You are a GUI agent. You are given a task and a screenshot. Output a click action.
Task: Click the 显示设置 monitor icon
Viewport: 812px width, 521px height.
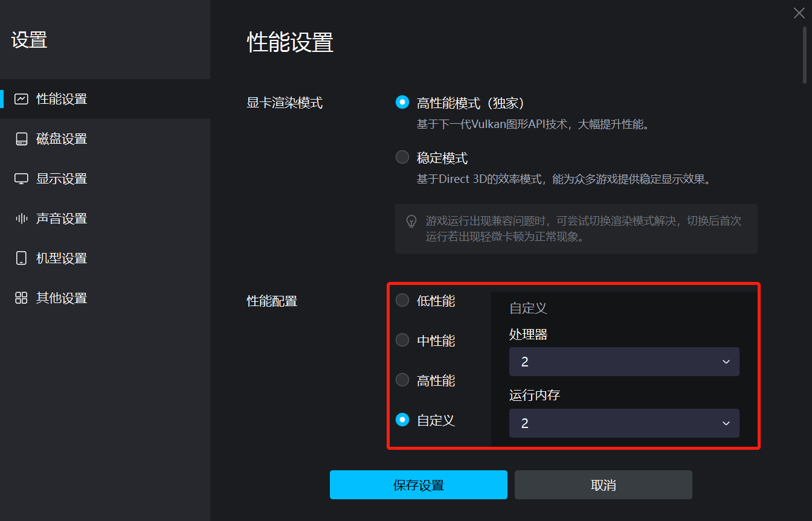21,178
